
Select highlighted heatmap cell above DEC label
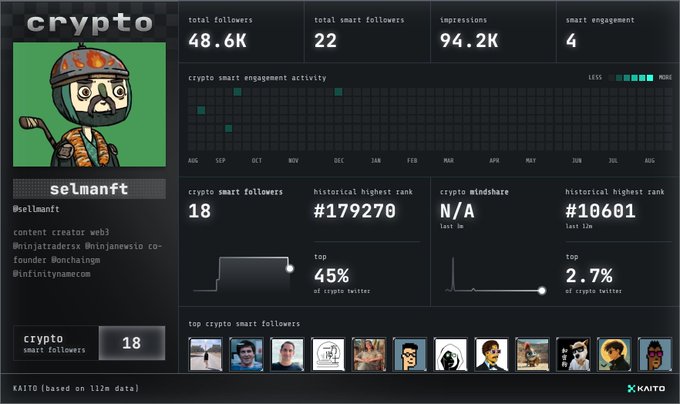(x=338, y=92)
